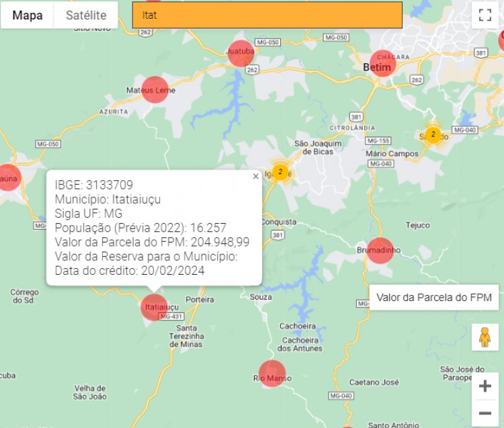Screen dimensions: 504x428
Task: Select the Street View pegman icon
Action: coord(485,337)
